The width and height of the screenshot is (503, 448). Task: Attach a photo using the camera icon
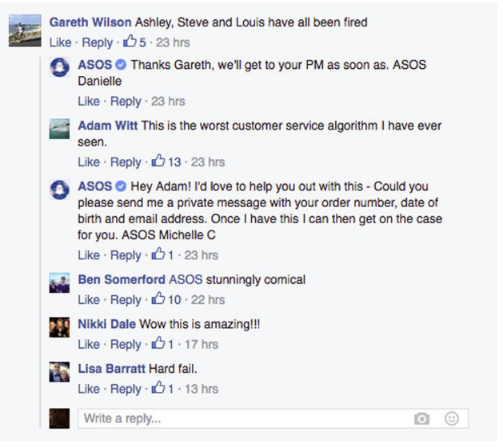coord(421,418)
